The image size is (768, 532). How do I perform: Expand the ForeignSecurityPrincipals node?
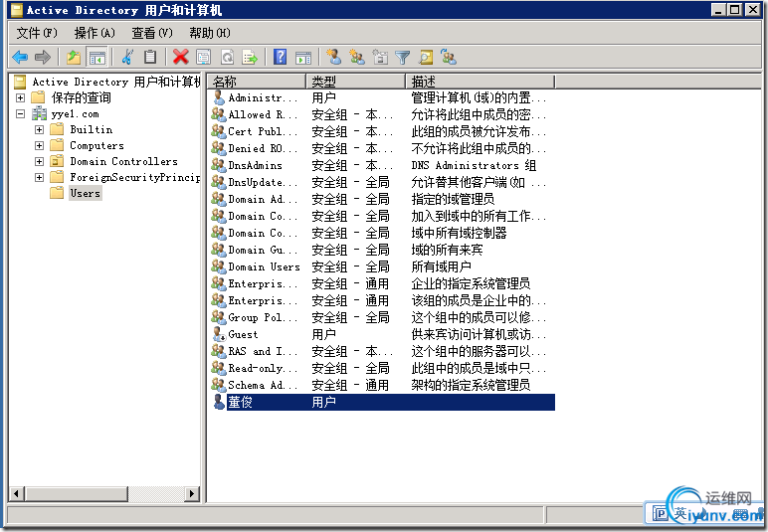pos(39,177)
